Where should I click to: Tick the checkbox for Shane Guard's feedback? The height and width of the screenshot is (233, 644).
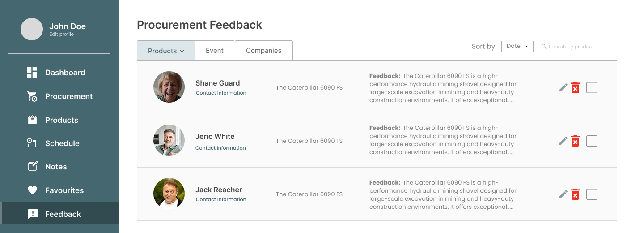592,88
